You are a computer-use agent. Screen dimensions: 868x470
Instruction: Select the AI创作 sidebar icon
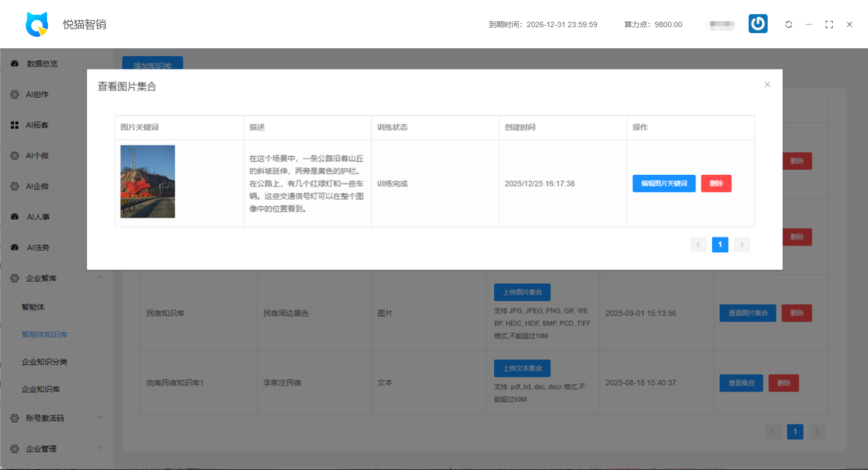tap(15, 94)
